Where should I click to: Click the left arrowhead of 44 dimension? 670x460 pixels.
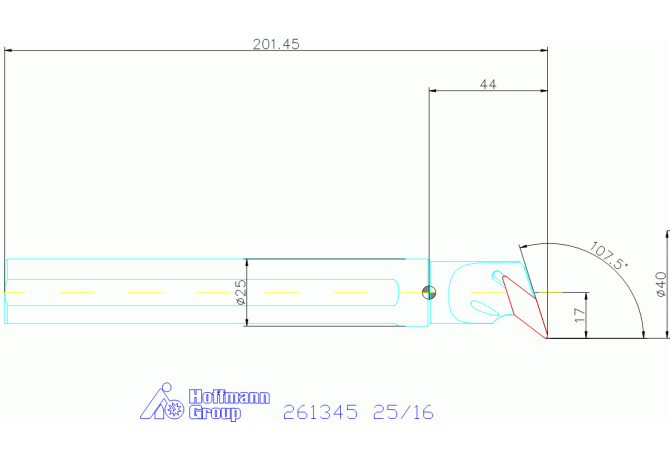pyautogui.click(x=435, y=90)
